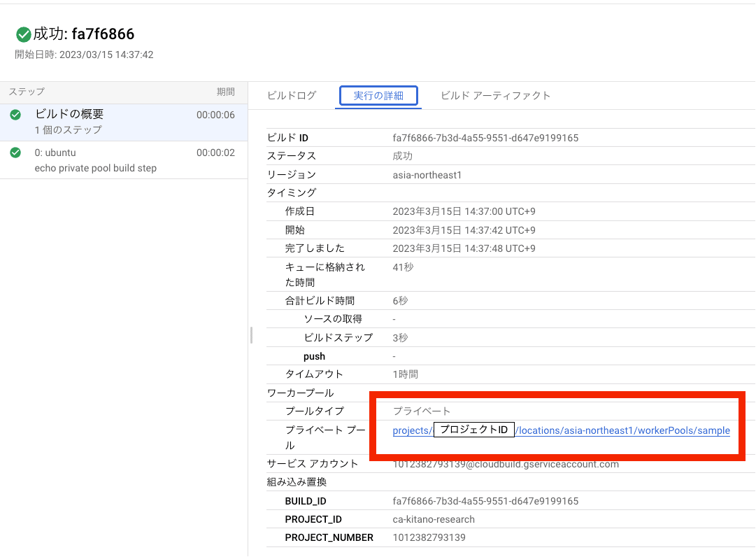Click the 合計ビルド時間 value 6秒

click(x=400, y=301)
